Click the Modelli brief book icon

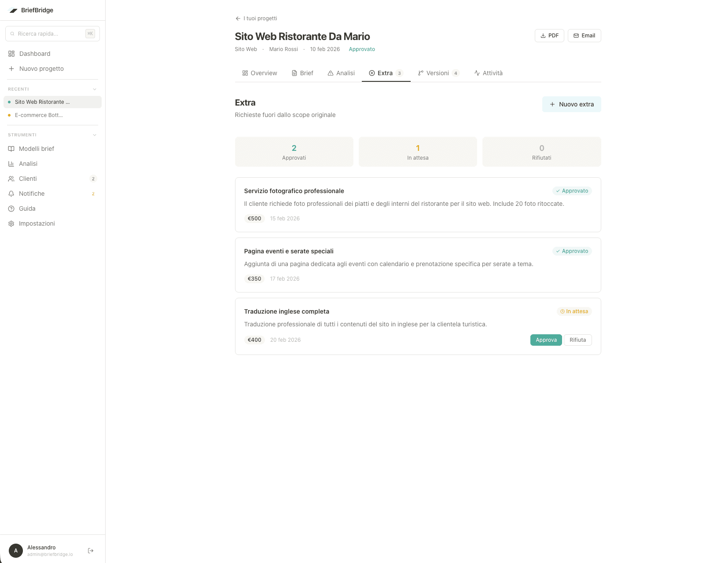[x=11, y=149]
